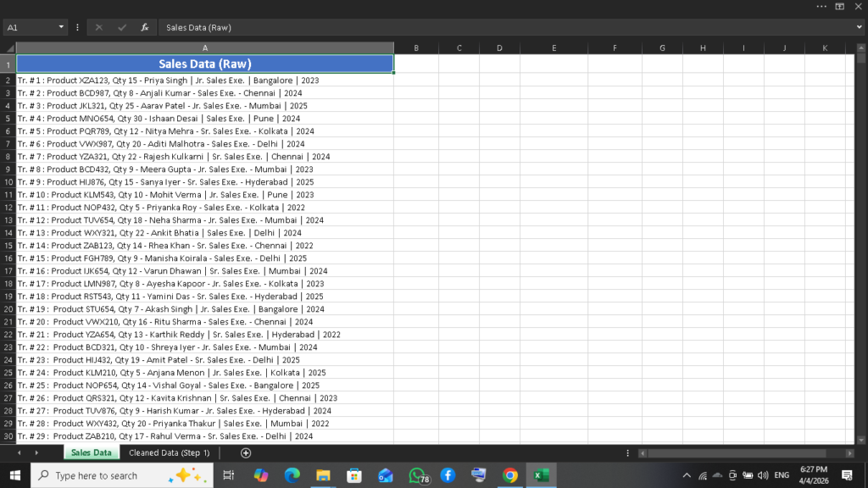The image size is (868, 488).
Task: Click the network wifi tray icon
Action: click(703, 475)
